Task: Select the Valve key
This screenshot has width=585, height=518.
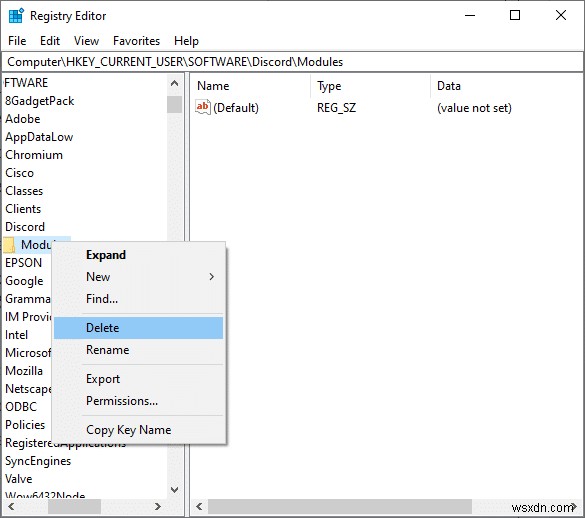Action: coord(19,479)
